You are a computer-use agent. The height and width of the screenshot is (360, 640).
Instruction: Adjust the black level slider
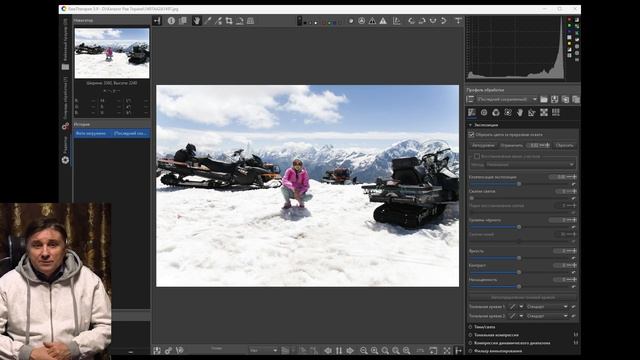pyautogui.click(x=519, y=227)
